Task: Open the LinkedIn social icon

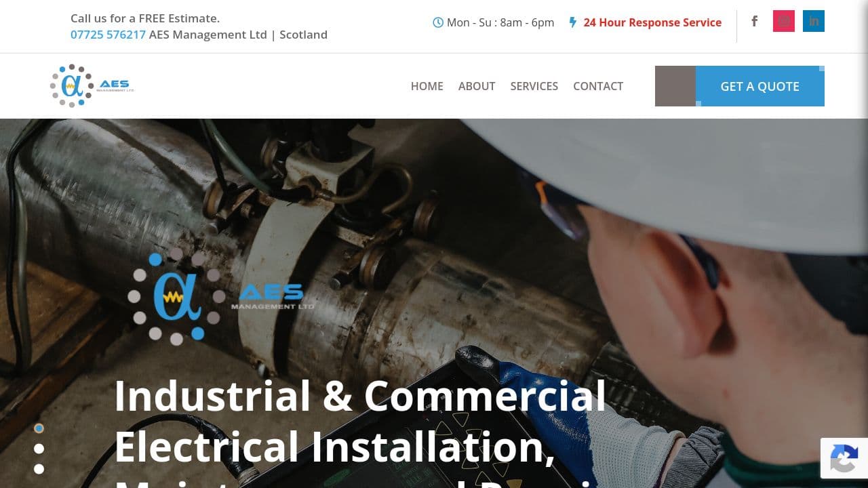Action: tap(814, 21)
